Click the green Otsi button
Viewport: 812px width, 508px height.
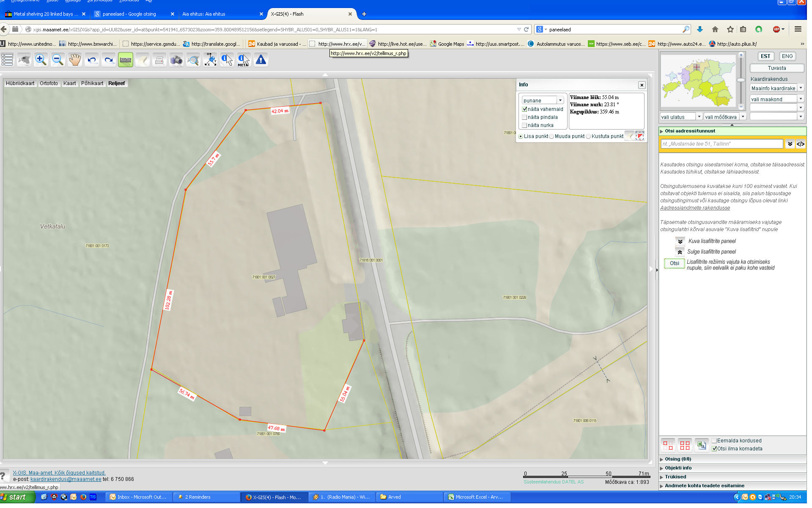[674, 263]
